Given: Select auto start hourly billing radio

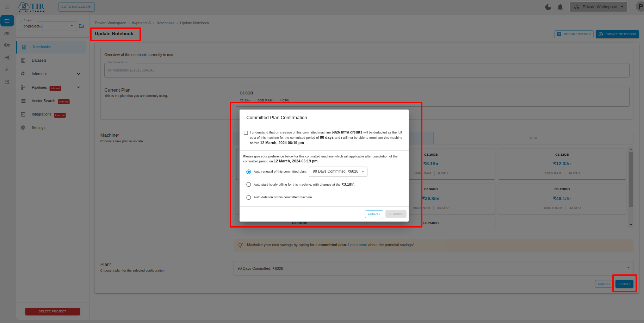Looking at the screenshot, I should click(249, 185).
